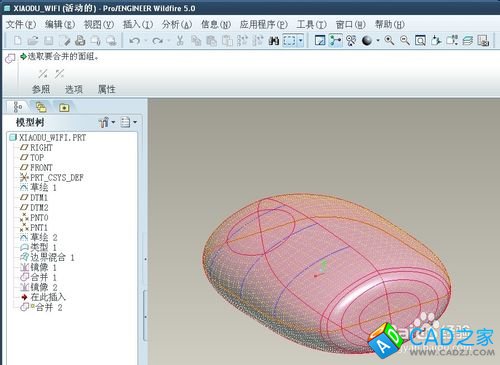Click the zoom out magnifier icon

click(x=405, y=41)
